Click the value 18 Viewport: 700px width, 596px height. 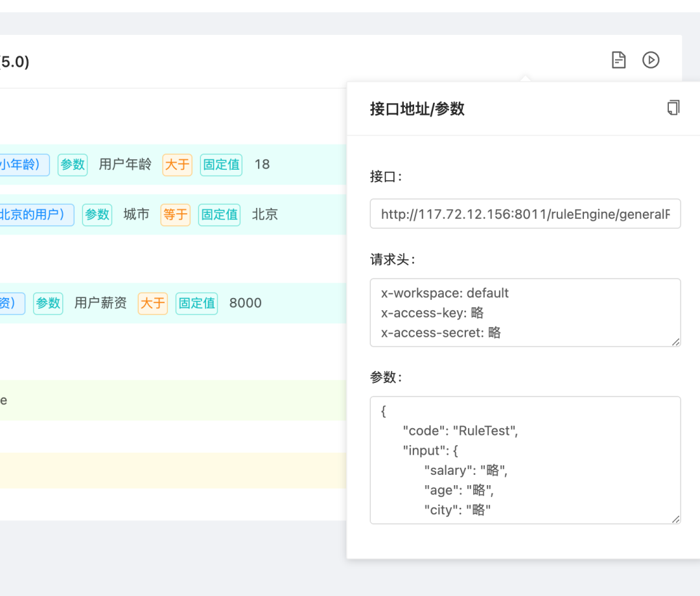[262, 165]
